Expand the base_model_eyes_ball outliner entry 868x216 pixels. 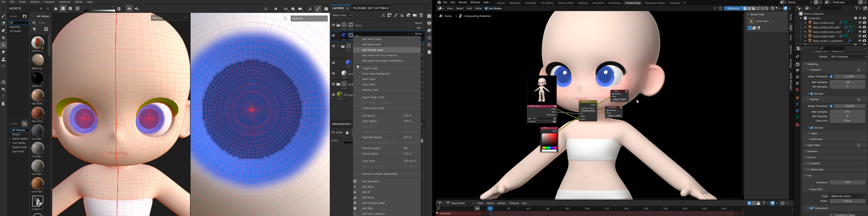pos(805,27)
